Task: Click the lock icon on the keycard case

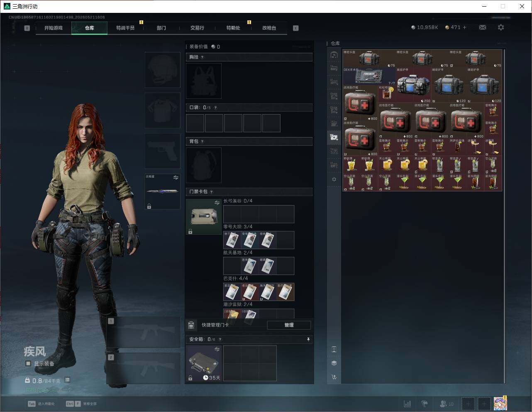Action: pyautogui.click(x=190, y=231)
